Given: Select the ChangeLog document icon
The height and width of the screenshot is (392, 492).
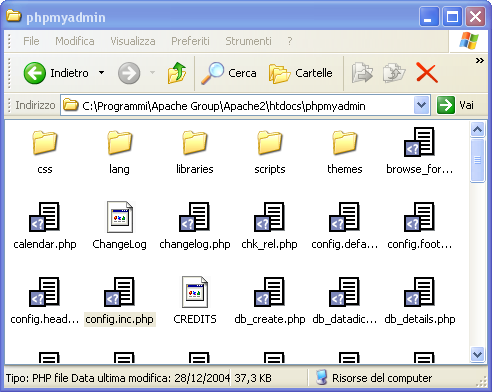Looking at the screenshot, I should (x=120, y=217).
